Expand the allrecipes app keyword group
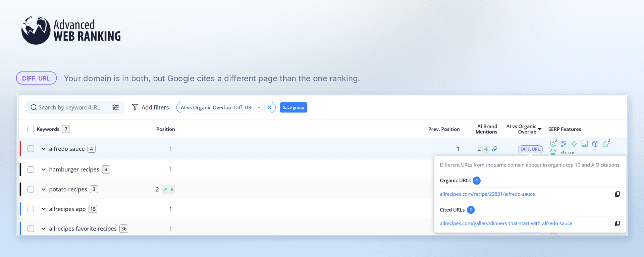This screenshot has width=644, height=257. coord(44,209)
